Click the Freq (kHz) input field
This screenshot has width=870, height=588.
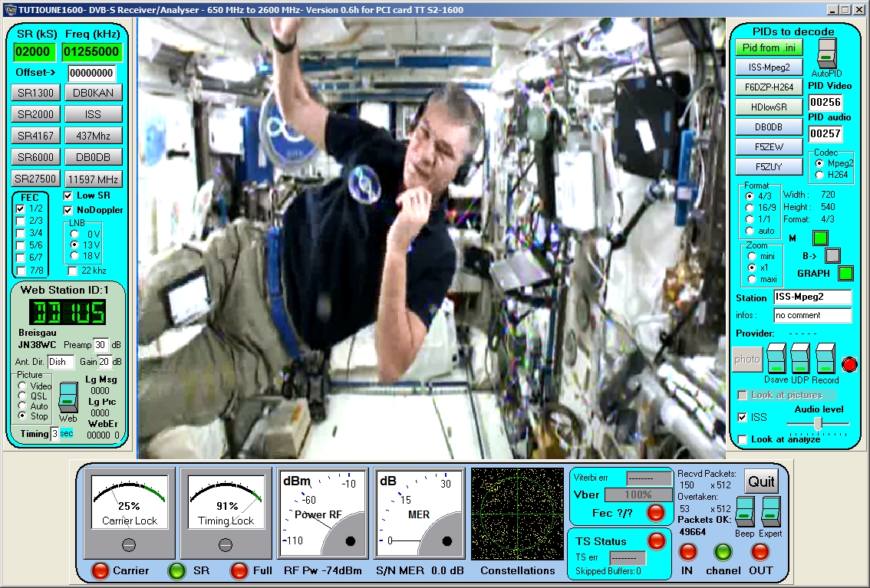pyautogui.click(x=91, y=52)
